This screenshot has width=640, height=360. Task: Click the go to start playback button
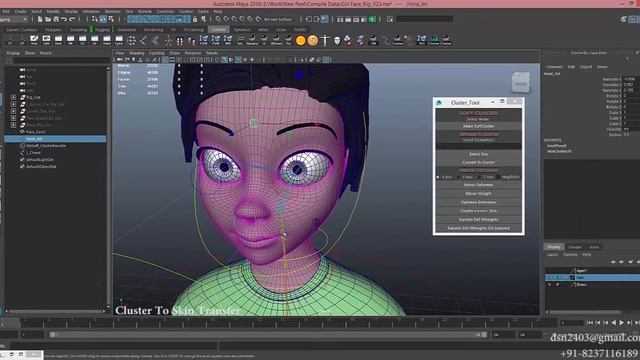pos(590,322)
